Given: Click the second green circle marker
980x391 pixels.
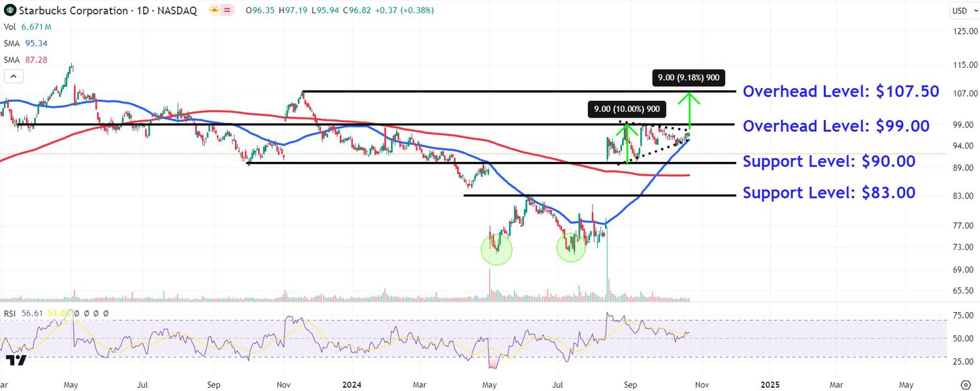Looking at the screenshot, I should pyautogui.click(x=571, y=247).
